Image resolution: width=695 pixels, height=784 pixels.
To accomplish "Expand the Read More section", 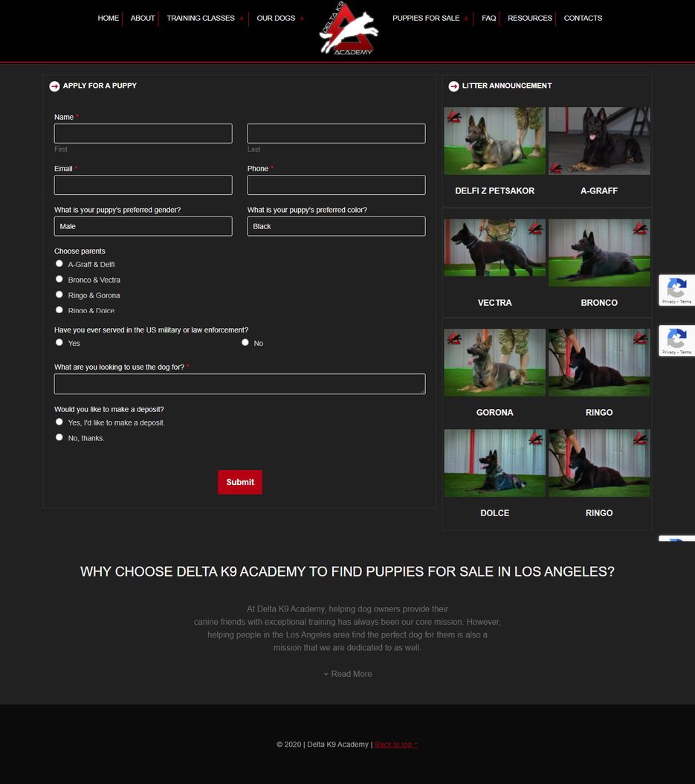I will [x=348, y=674].
